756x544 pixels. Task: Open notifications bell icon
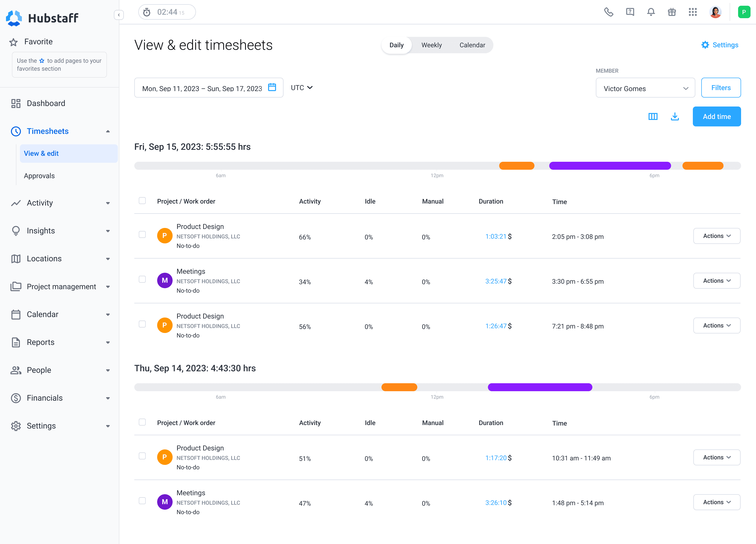[651, 12]
